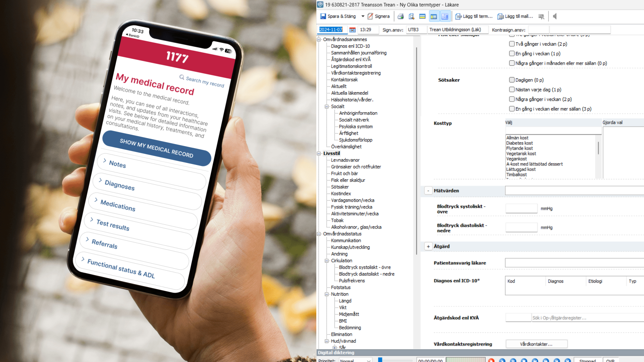Image resolution: width=644 pixels, height=362 pixels.
Task: Click the red record dictation button
Action: pyautogui.click(x=491, y=360)
